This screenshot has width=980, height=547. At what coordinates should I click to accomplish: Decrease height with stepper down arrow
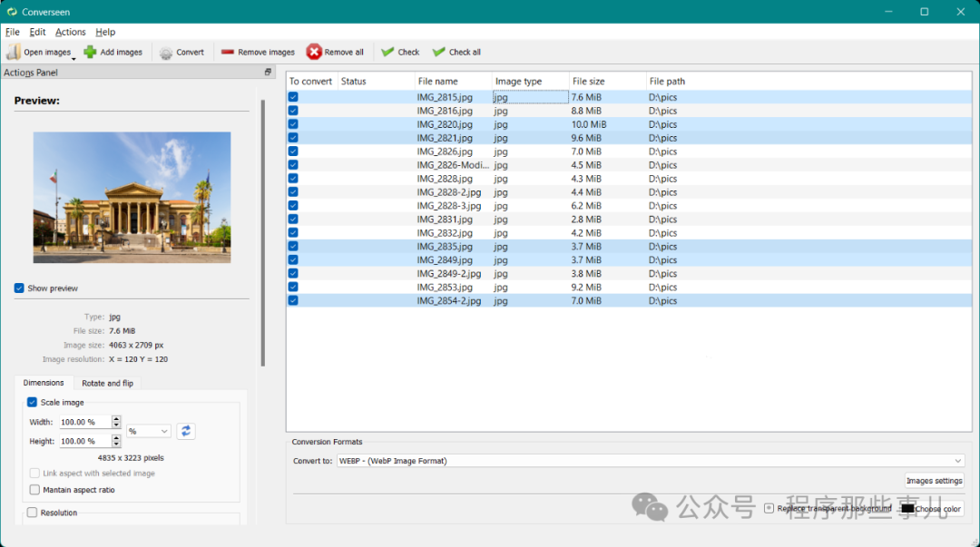116,444
